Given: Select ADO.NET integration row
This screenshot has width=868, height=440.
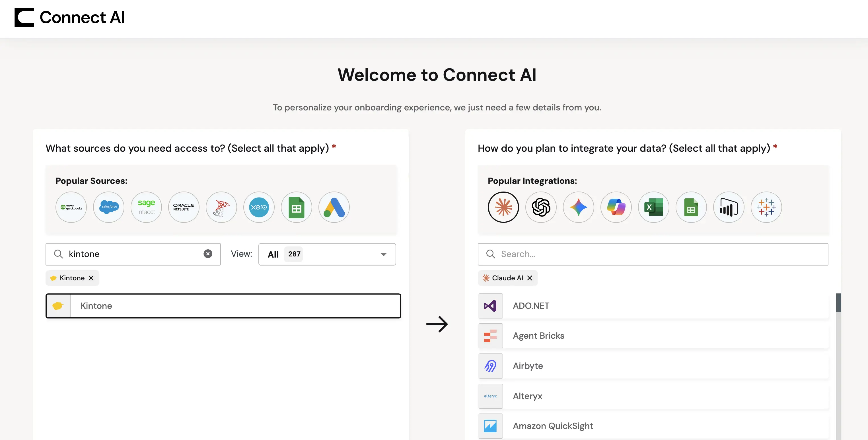Looking at the screenshot, I should tap(653, 306).
